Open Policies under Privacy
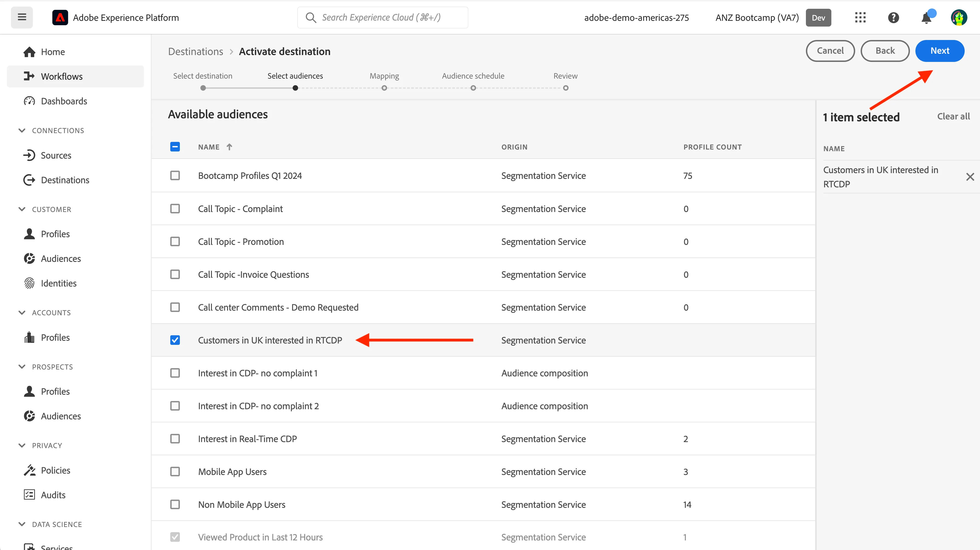980x550 pixels. coord(75,470)
